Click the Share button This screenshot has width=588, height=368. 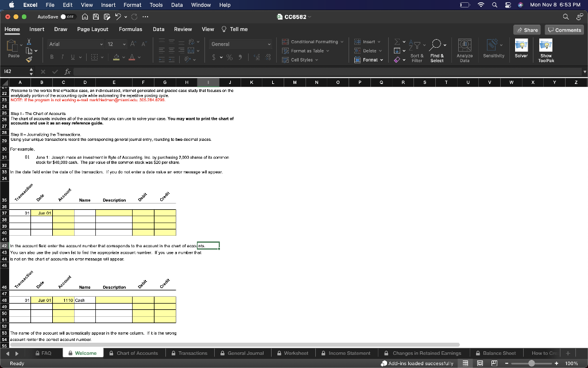[x=527, y=29]
